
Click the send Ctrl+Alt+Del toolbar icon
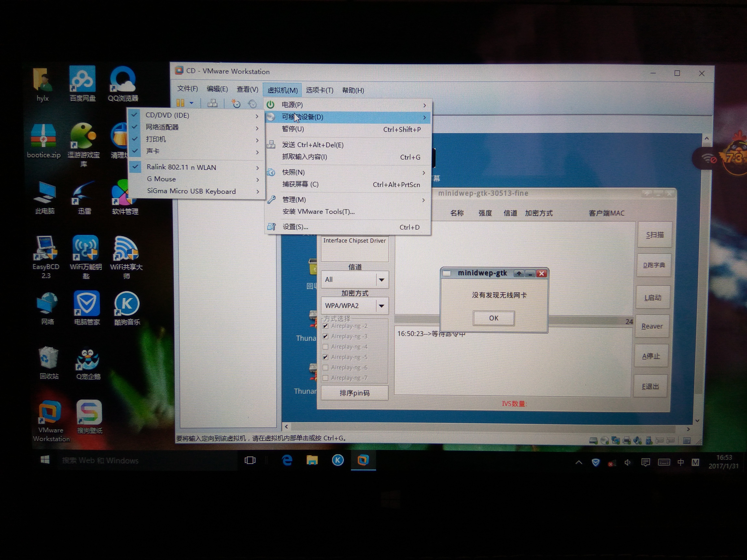click(212, 103)
